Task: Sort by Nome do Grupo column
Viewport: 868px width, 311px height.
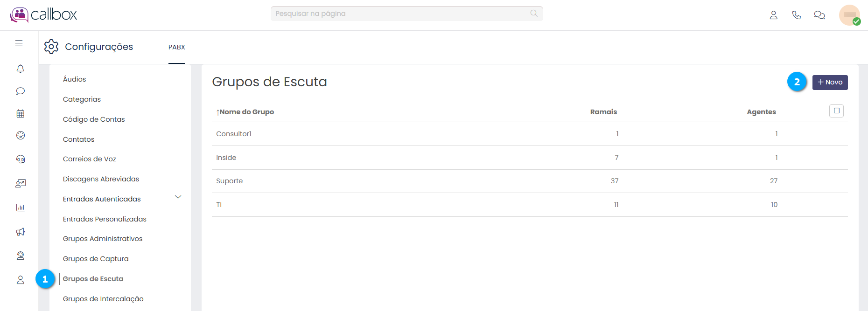Action: pyautogui.click(x=246, y=112)
